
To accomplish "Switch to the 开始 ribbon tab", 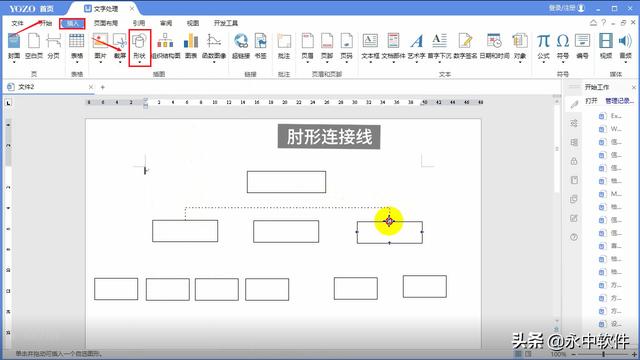I will tap(46, 23).
